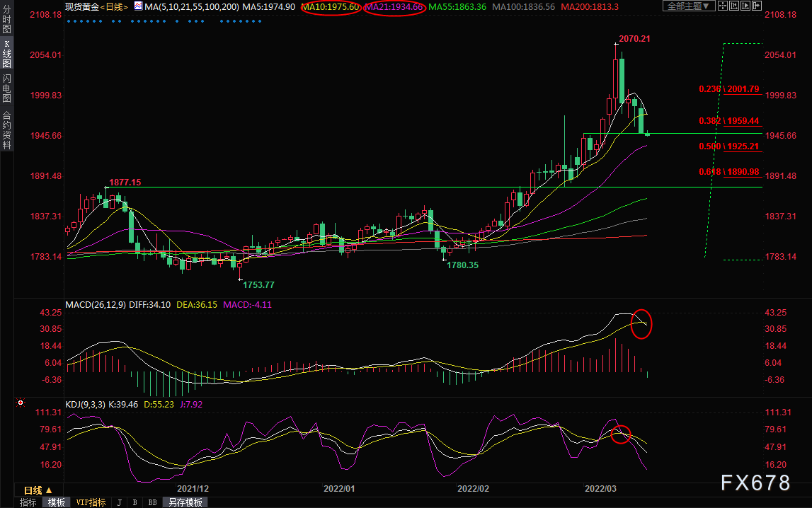Click the 1945.66 right axis price

pyautogui.click(x=781, y=136)
